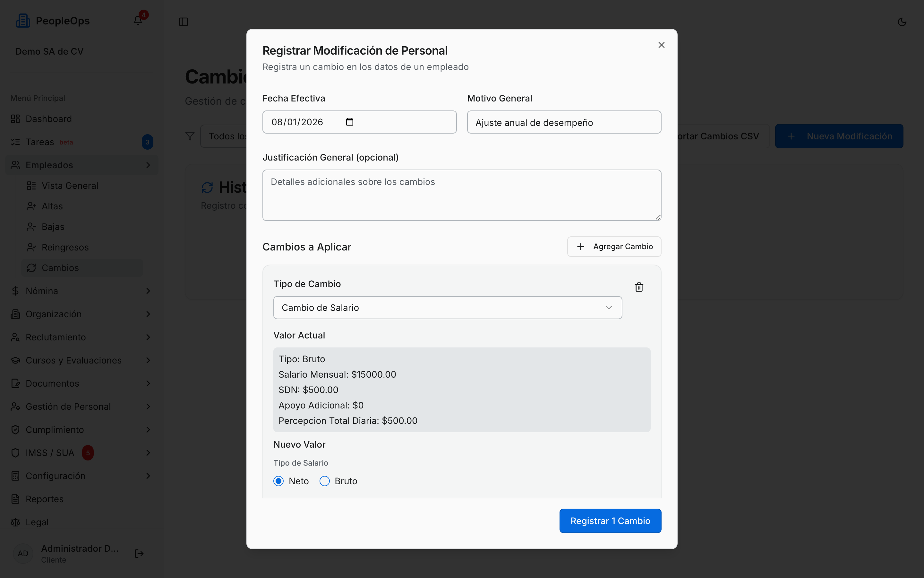Click the Reclutamiento person-search icon
This screenshot has width=924, height=578.
click(15, 337)
